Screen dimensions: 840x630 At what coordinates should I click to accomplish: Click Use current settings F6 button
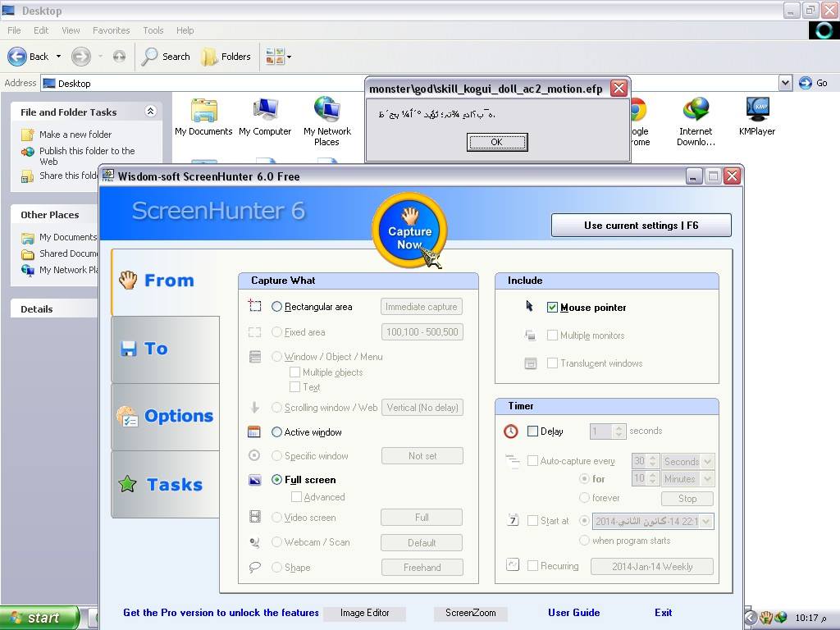click(641, 226)
